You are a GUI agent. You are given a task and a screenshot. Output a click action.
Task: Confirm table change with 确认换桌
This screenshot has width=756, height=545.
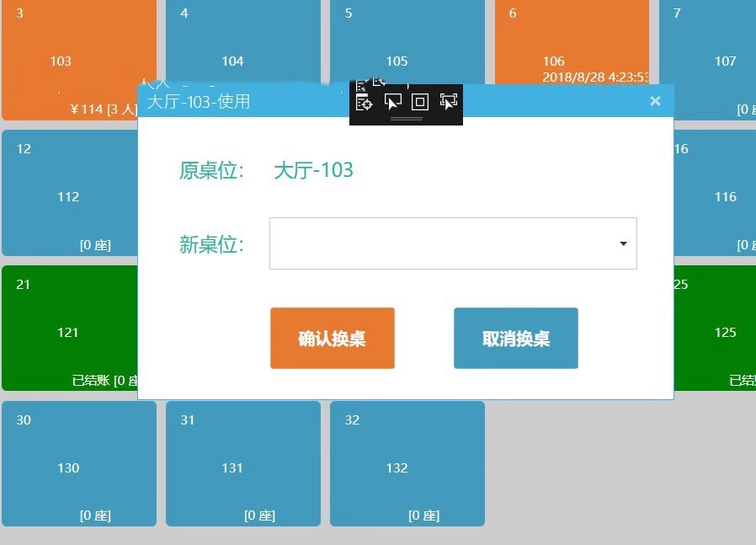click(333, 338)
